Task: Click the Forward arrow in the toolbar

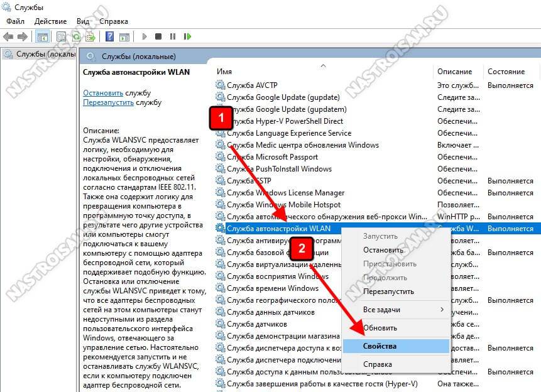Action: point(22,36)
